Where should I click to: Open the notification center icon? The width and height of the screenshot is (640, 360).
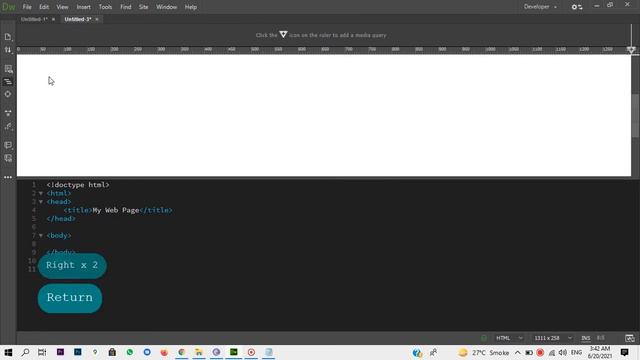pos(624,352)
